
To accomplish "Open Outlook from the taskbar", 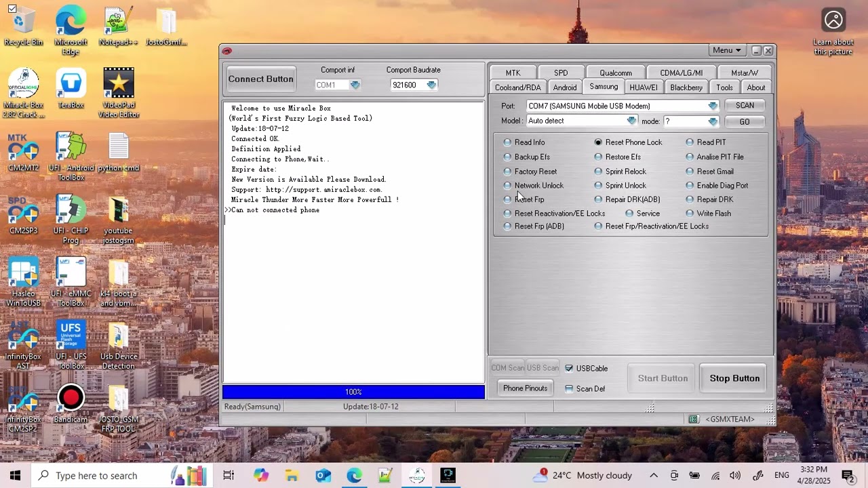I will coord(323,476).
